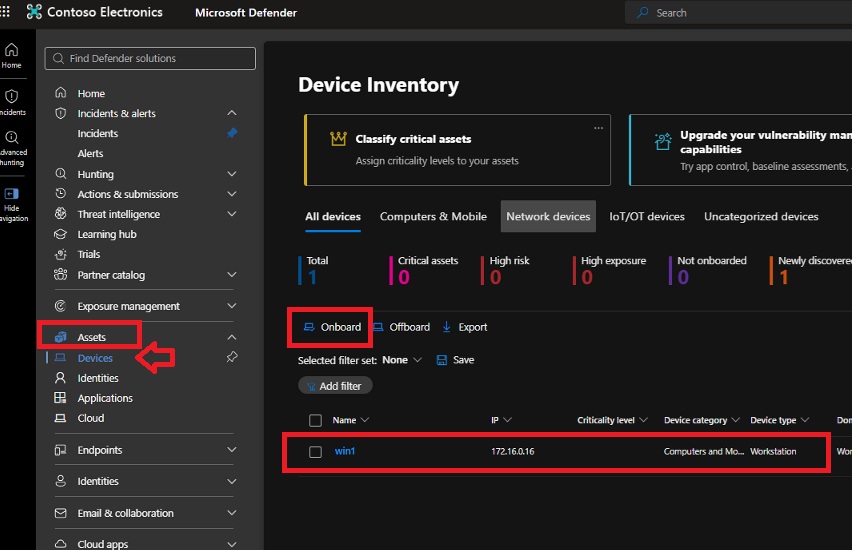Switch to Computers & Mobile tab
The image size is (852, 550).
click(433, 216)
